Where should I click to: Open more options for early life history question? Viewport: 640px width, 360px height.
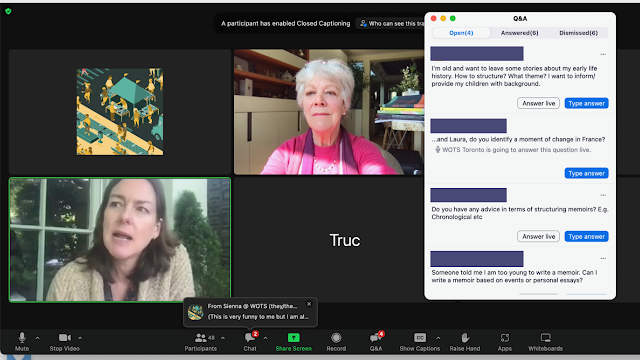pos(603,54)
